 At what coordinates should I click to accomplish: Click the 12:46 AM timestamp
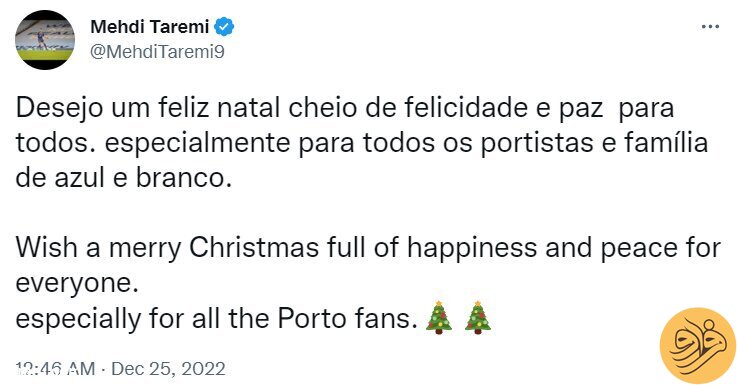(55, 369)
